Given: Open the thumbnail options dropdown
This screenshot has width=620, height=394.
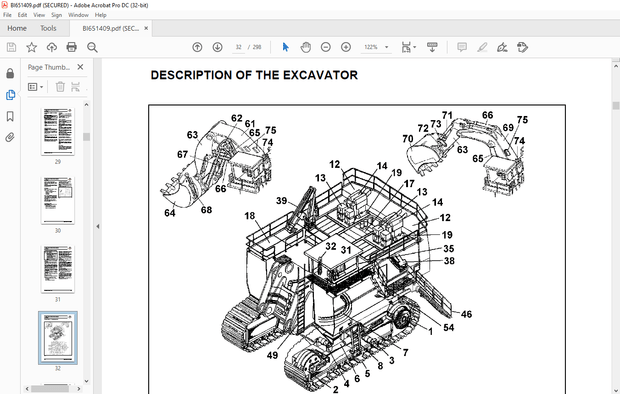Looking at the screenshot, I should 36,87.
